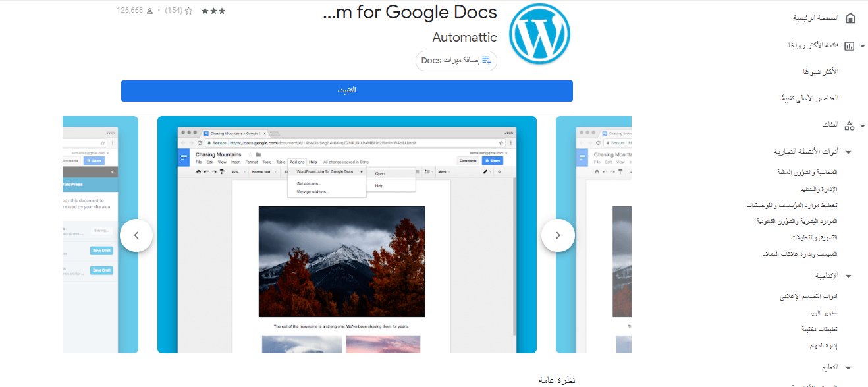868x387 pixels.
Task: Open the تطوير الويب category
Action: pos(823,313)
